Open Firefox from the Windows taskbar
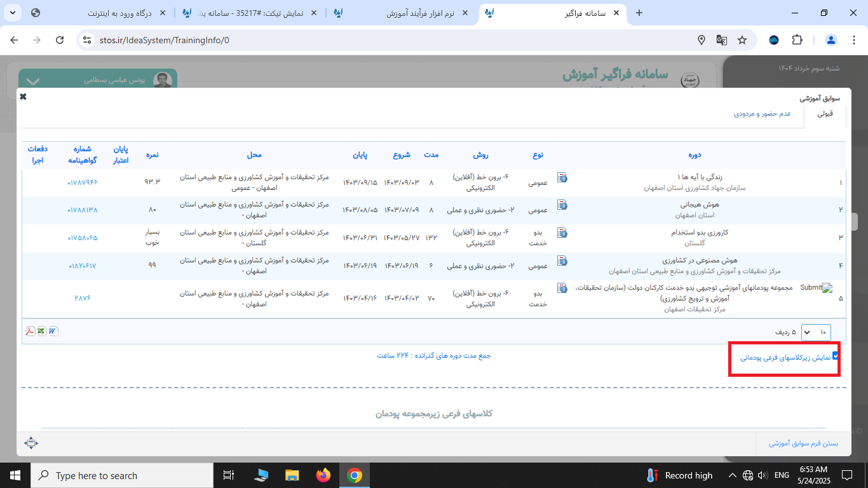Image resolution: width=868 pixels, height=488 pixels. click(323, 475)
